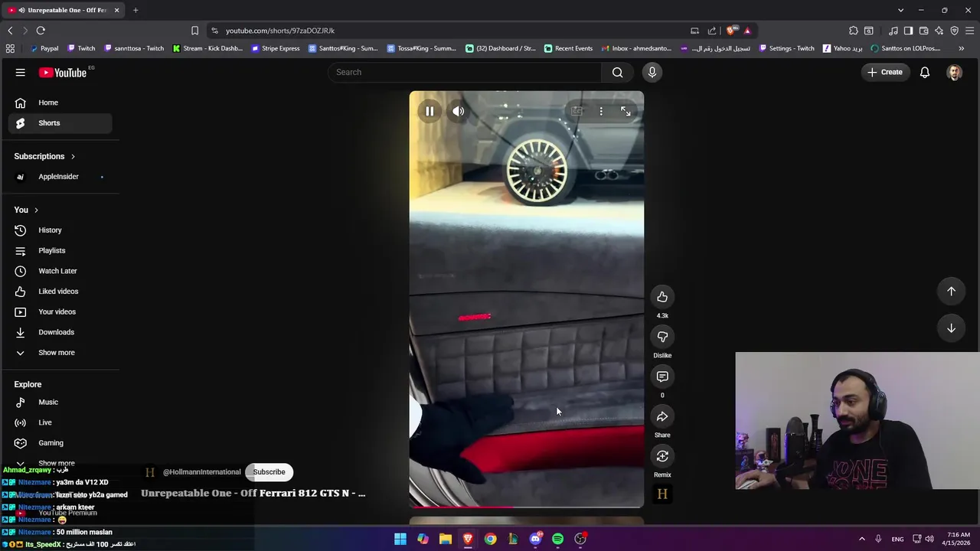Bookmark this page icon
The image size is (980, 551).
pyautogui.click(x=194, y=31)
